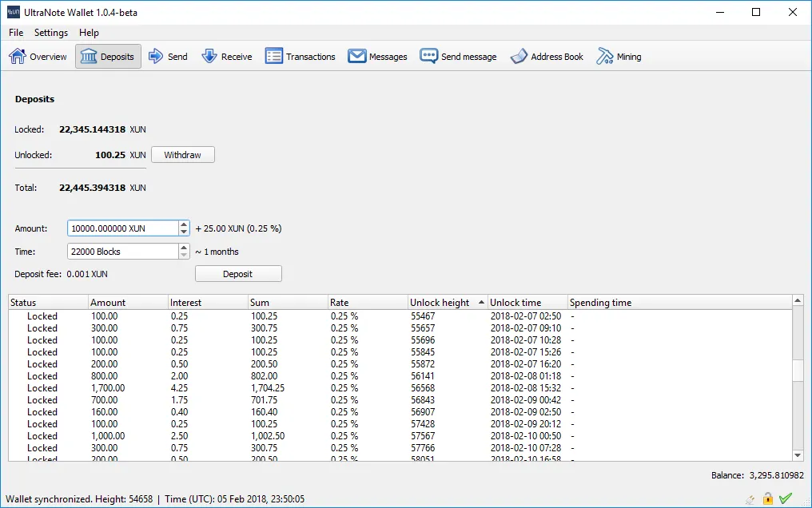This screenshot has width=812, height=508.
Task: Click the deposits table scroll-down arrow
Action: (798, 455)
